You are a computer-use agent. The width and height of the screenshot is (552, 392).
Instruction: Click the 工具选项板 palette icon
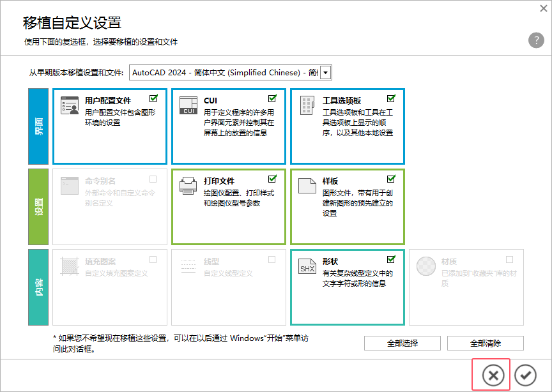(x=307, y=105)
